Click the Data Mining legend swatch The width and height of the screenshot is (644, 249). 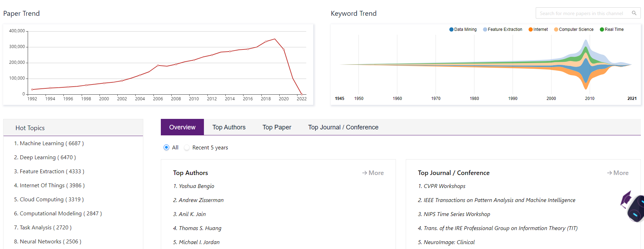click(451, 29)
